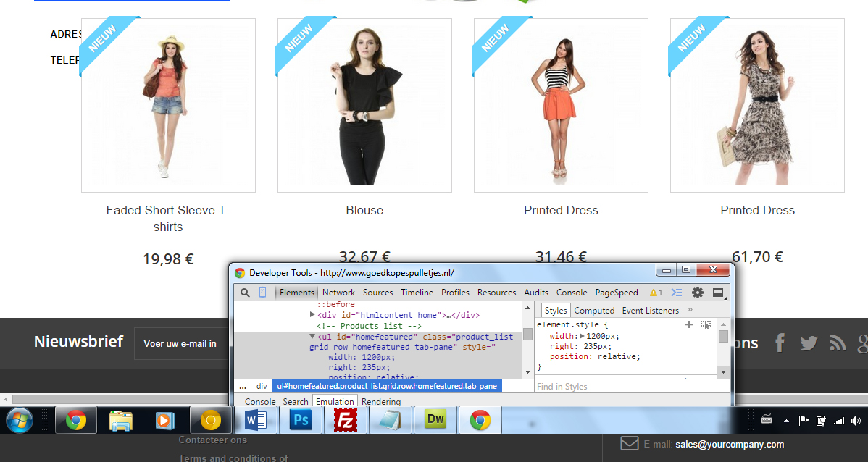Screen dimensions: 868x462
Task: Click the Action Center flag icon
Action: (x=804, y=421)
